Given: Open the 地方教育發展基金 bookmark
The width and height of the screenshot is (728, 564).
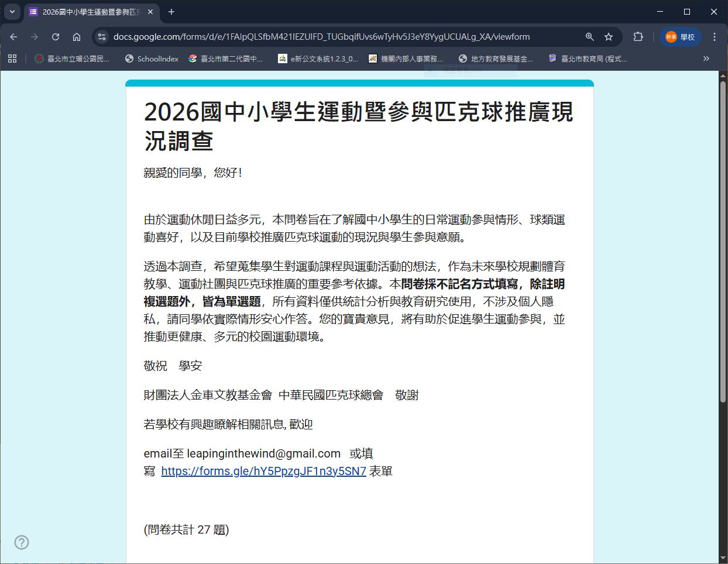Looking at the screenshot, I should (x=496, y=59).
